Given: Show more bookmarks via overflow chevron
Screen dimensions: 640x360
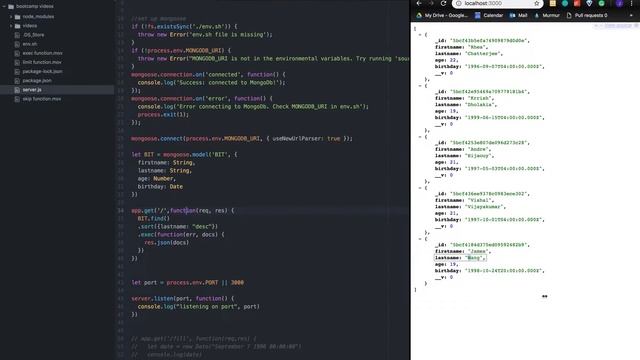Looking at the screenshot, I should [631, 16].
